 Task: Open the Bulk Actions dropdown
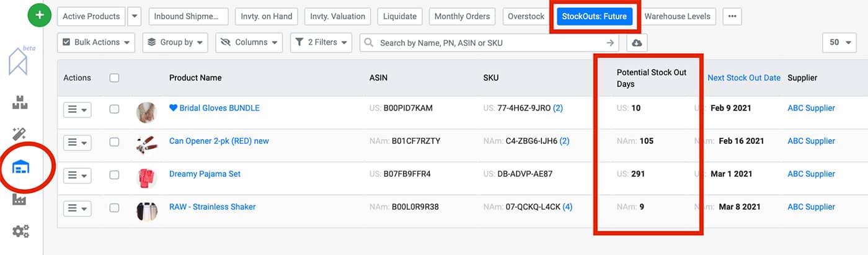click(x=96, y=43)
